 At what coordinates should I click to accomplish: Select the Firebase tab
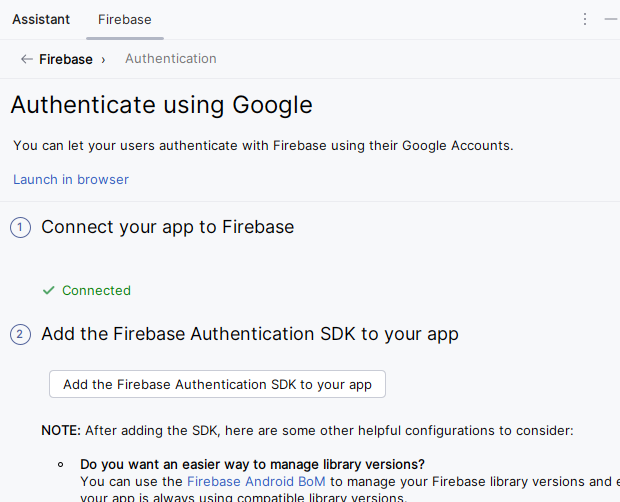124,19
